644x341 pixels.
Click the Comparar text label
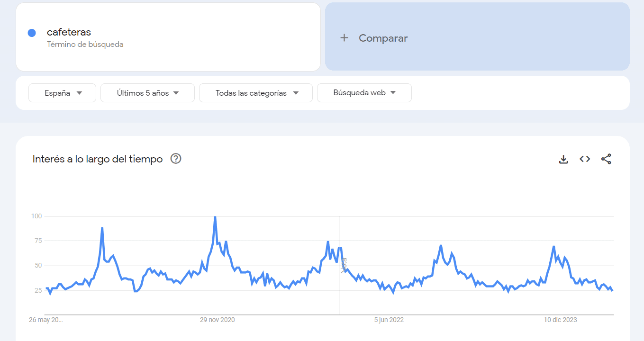(x=383, y=38)
